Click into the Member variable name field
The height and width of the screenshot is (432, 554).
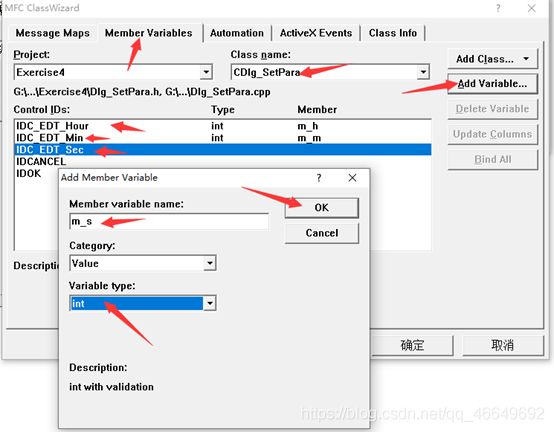(169, 221)
